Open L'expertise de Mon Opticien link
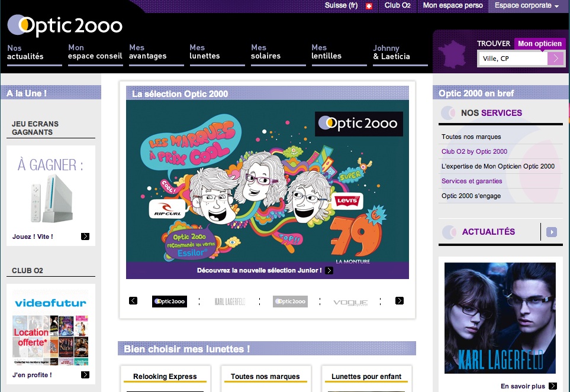Image resolution: width=570 pixels, height=392 pixels. pos(498,166)
